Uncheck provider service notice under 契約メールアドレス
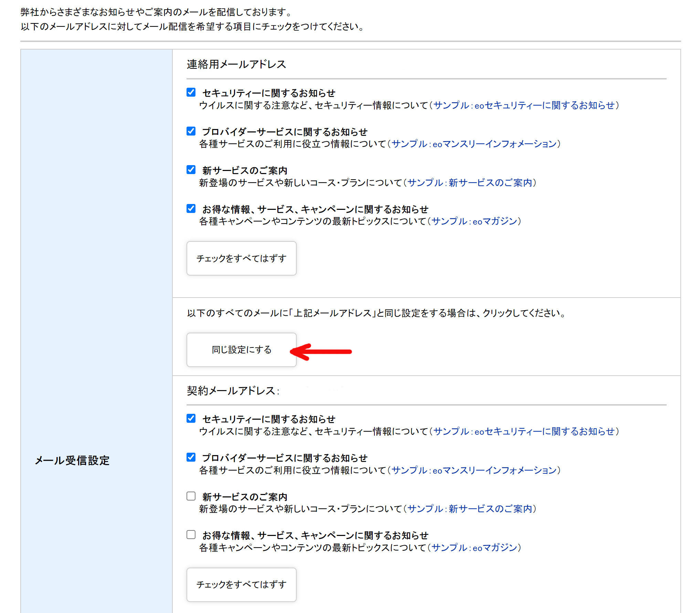Viewport: 700px width, 613px height. point(191,457)
